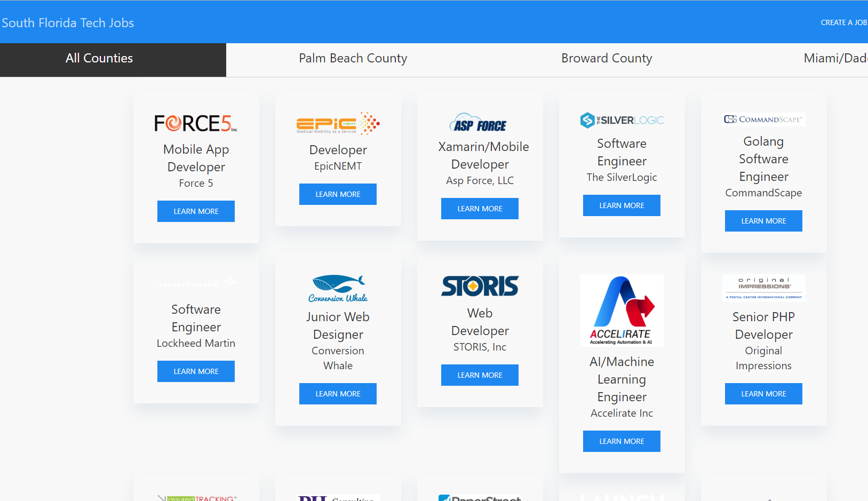868x501 pixels.
Task: Learn more about the EpicNEMT Developer job
Action: 338,194
